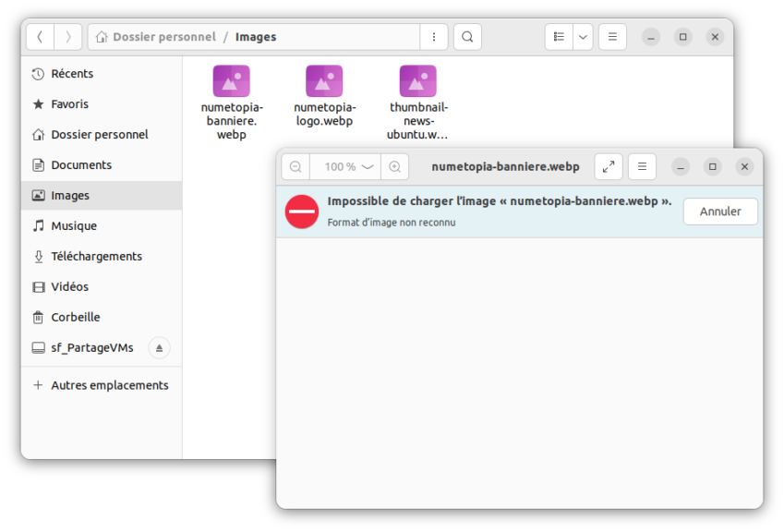The height and width of the screenshot is (532, 784).
Task: Zoom in on numetopia-banniere.webp
Action: click(x=394, y=166)
